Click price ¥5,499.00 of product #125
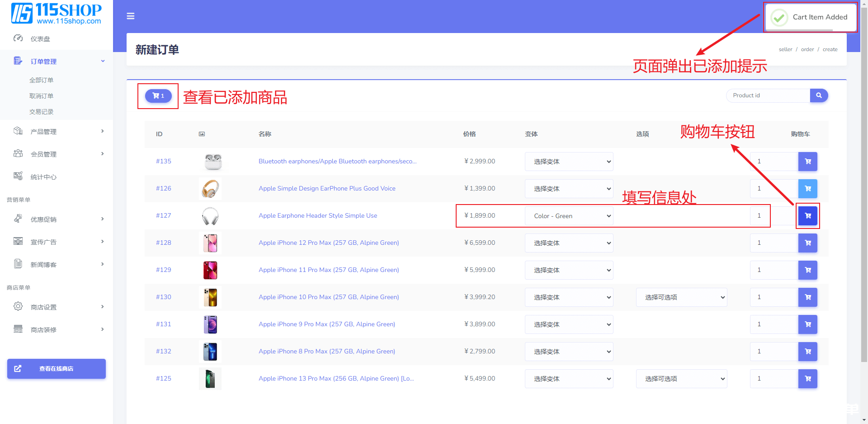Screen dimensions: 868x424 click(480, 378)
